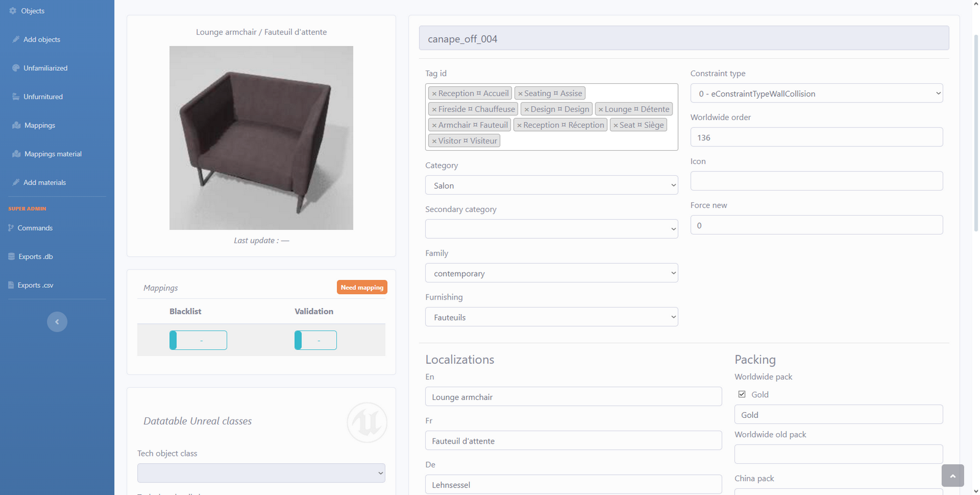980x495 pixels.
Task: Click the Add objects pencil icon
Action: click(16, 39)
